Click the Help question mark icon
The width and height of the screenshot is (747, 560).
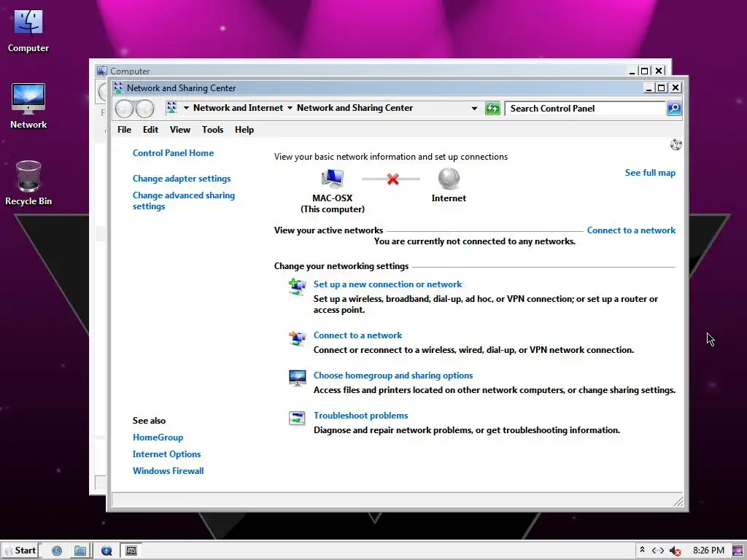(676, 144)
